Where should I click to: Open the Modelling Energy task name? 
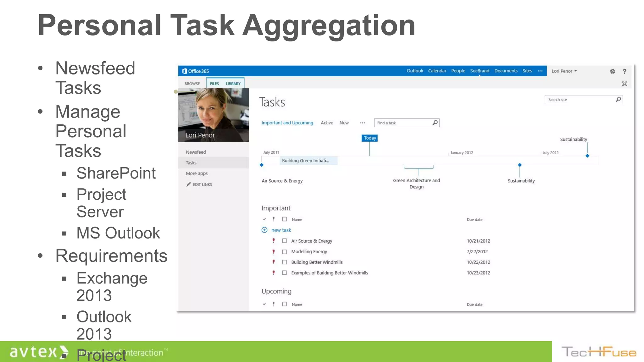pos(309,252)
